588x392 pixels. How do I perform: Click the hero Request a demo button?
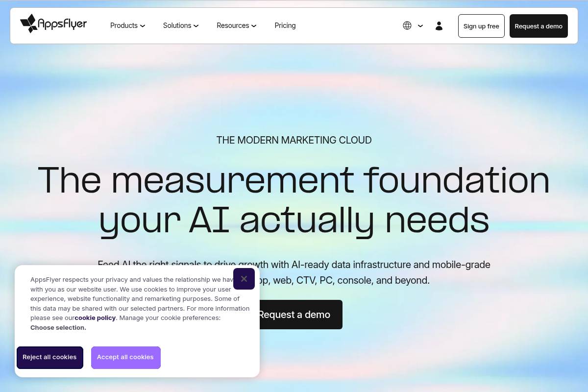click(294, 315)
